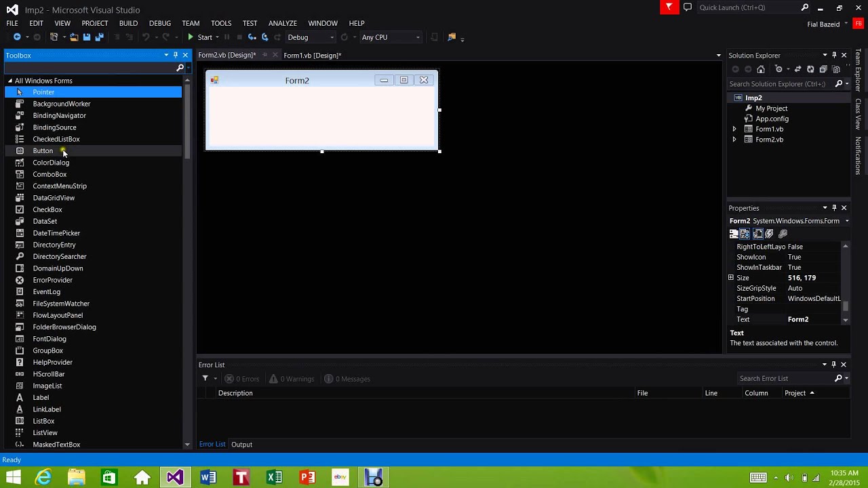The height and width of the screenshot is (488, 868).
Task: Switch Properties to Alphabetical view
Action: pyautogui.click(x=745, y=234)
